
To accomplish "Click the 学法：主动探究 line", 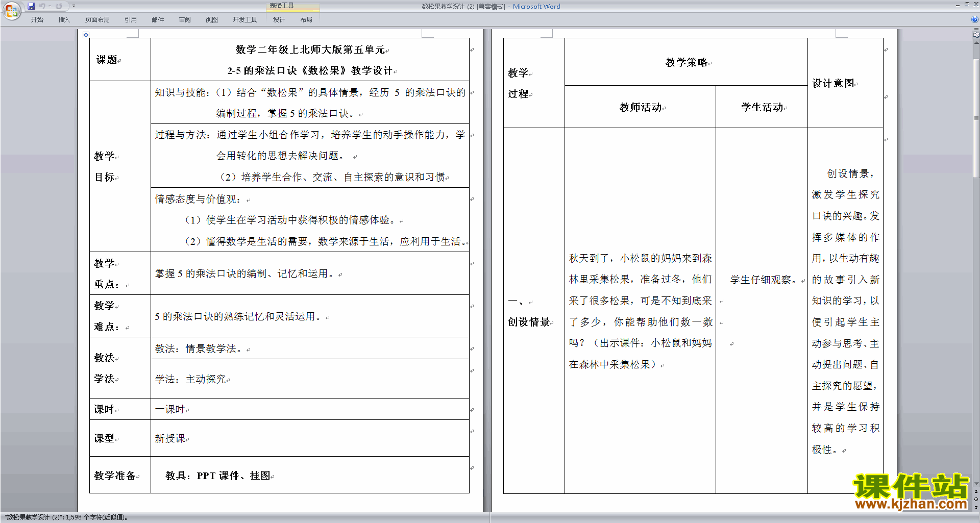I will (x=191, y=379).
